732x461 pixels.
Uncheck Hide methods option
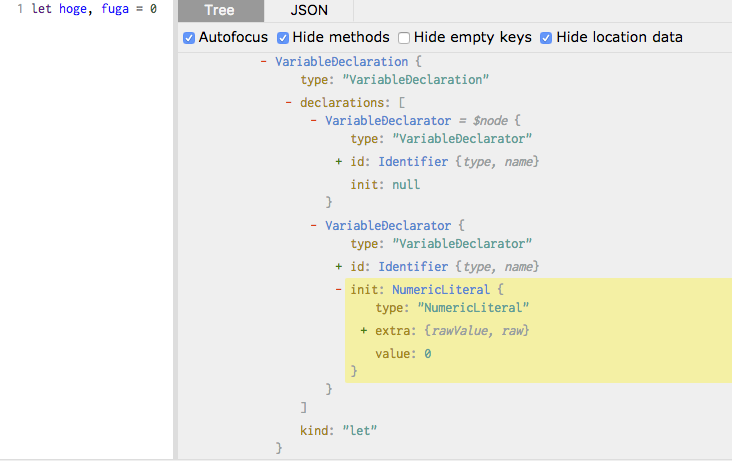click(283, 38)
